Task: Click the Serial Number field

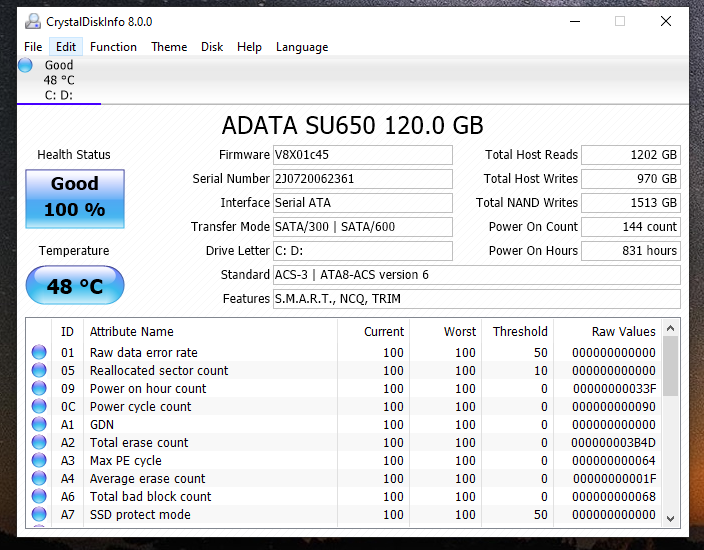Action: pyautogui.click(x=362, y=179)
